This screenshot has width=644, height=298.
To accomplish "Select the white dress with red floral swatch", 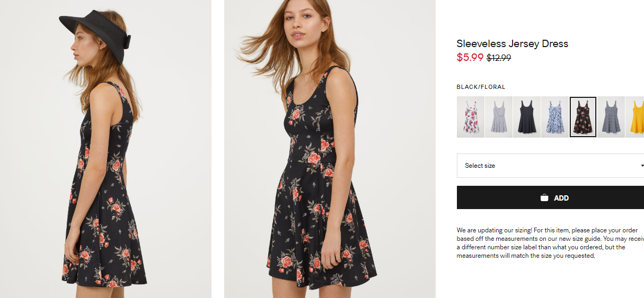I will [x=471, y=117].
